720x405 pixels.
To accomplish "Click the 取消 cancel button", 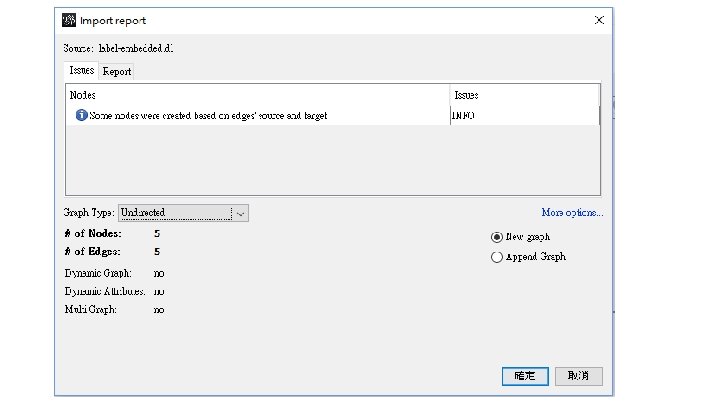I will (578, 375).
